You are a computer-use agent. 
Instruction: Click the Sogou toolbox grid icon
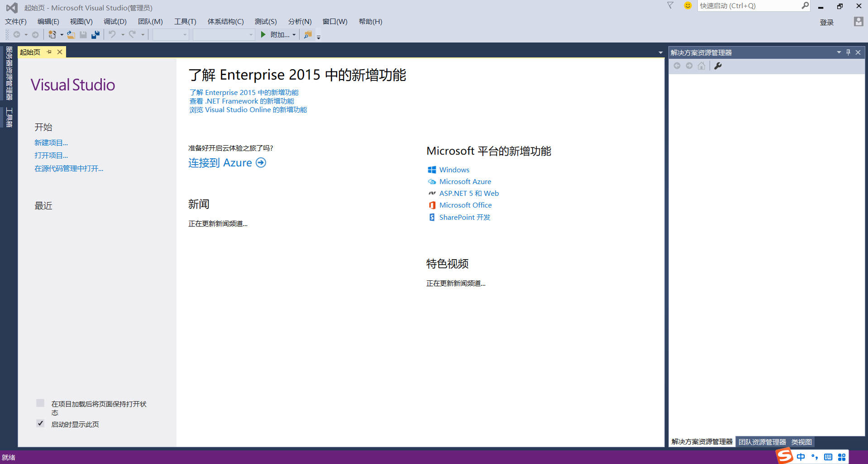click(x=842, y=457)
